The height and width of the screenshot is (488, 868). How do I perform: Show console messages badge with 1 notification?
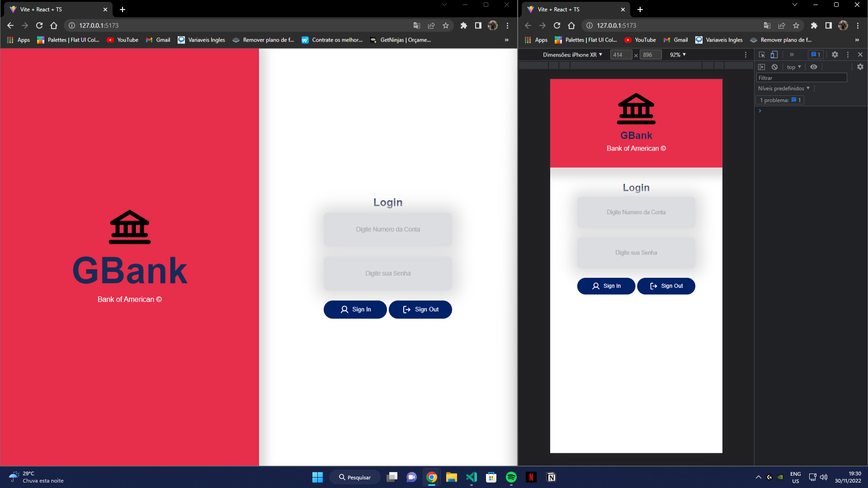pyautogui.click(x=816, y=54)
